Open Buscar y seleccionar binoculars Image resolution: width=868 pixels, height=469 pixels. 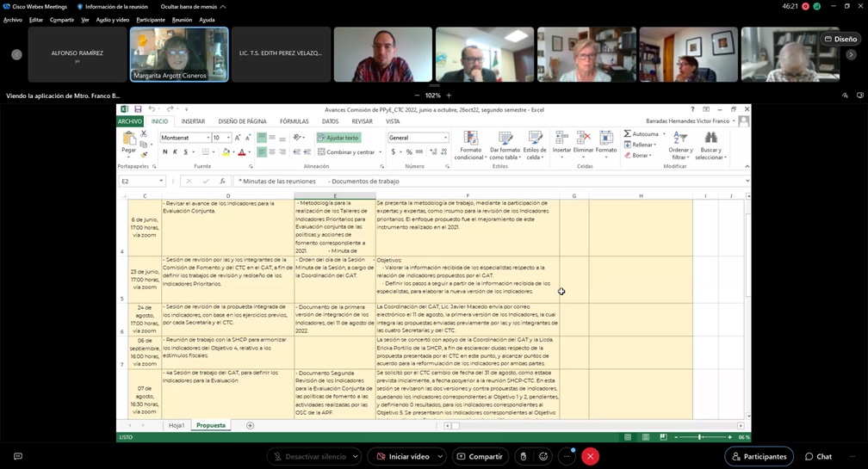click(710, 145)
